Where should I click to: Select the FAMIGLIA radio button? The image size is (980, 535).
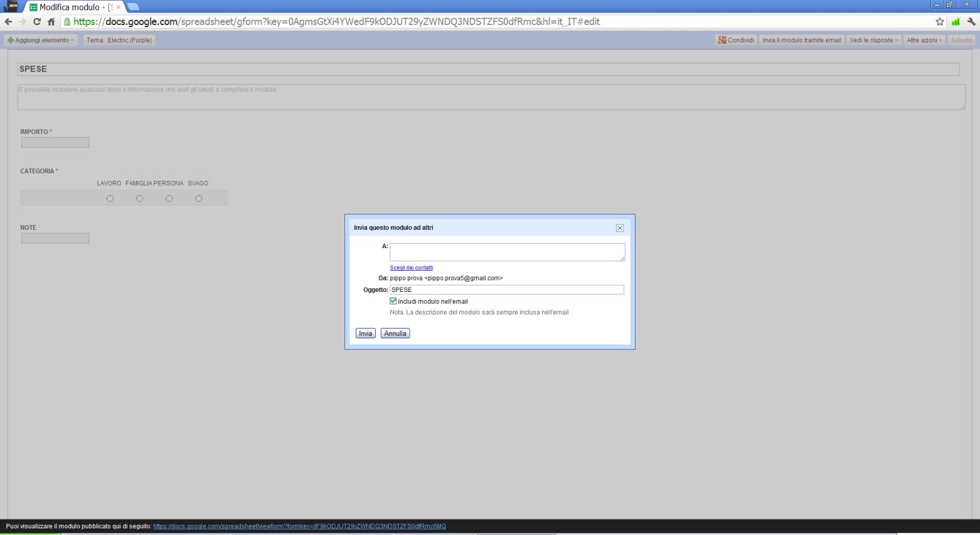coord(139,198)
